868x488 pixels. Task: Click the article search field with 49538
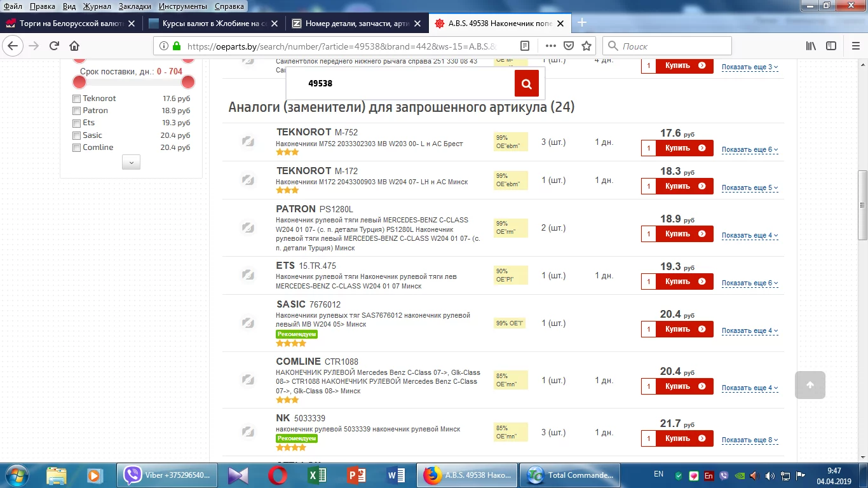coord(400,83)
